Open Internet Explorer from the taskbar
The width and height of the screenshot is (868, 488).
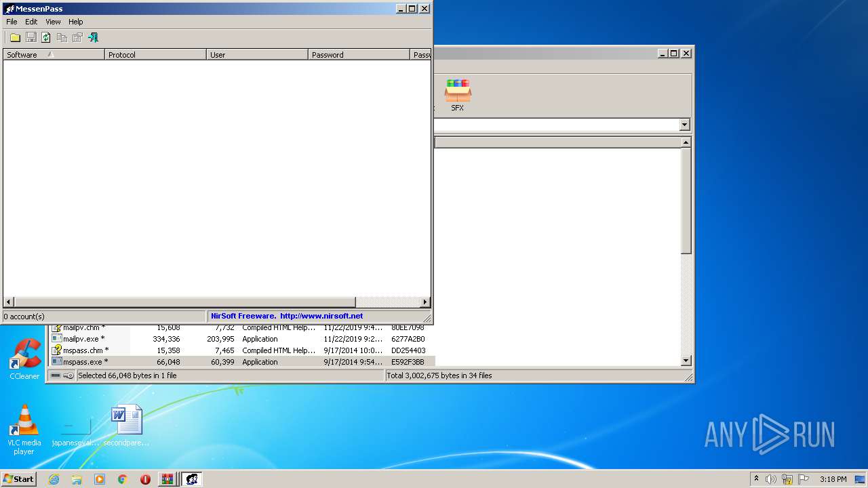(x=54, y=479)
